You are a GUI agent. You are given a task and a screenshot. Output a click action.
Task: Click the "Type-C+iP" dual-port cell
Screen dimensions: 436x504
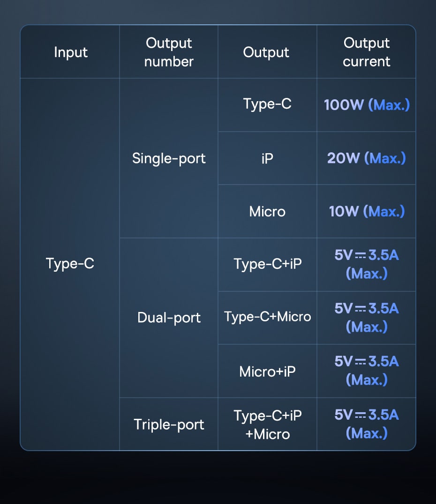[x=267, y=264]
